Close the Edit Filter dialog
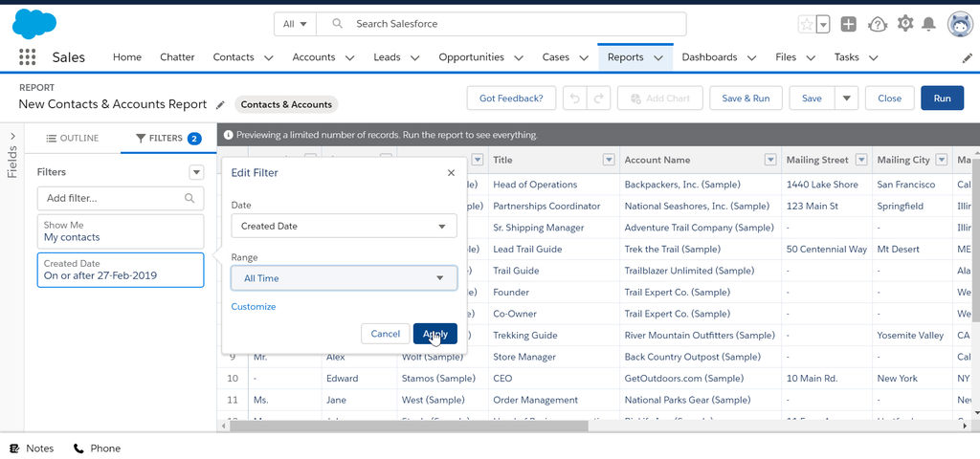 tap(452, 173)
